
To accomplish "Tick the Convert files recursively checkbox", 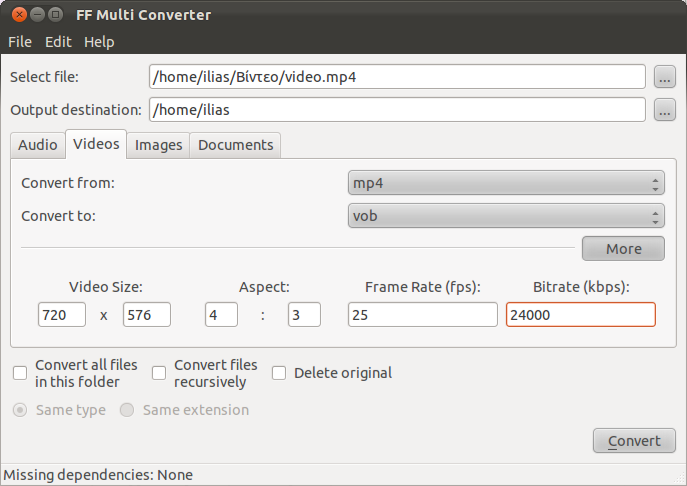I will pos(159,373).
